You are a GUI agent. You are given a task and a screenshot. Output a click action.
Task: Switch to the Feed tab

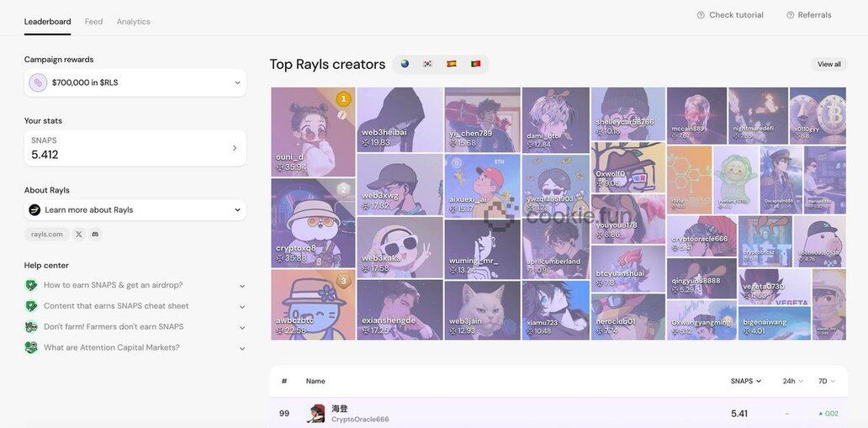pyautogui.click(x=93, y=22)
